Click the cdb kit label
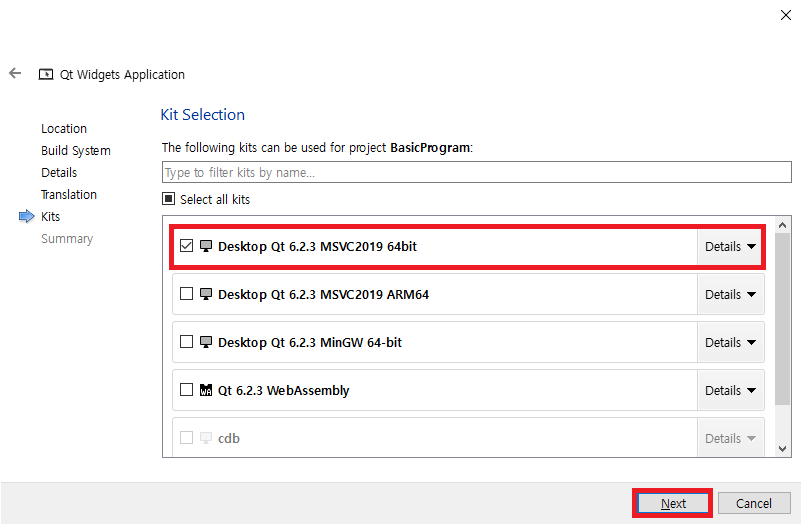The height and width of the screenshot is (525, 802). pyautogui.click(x=229, y=439)
